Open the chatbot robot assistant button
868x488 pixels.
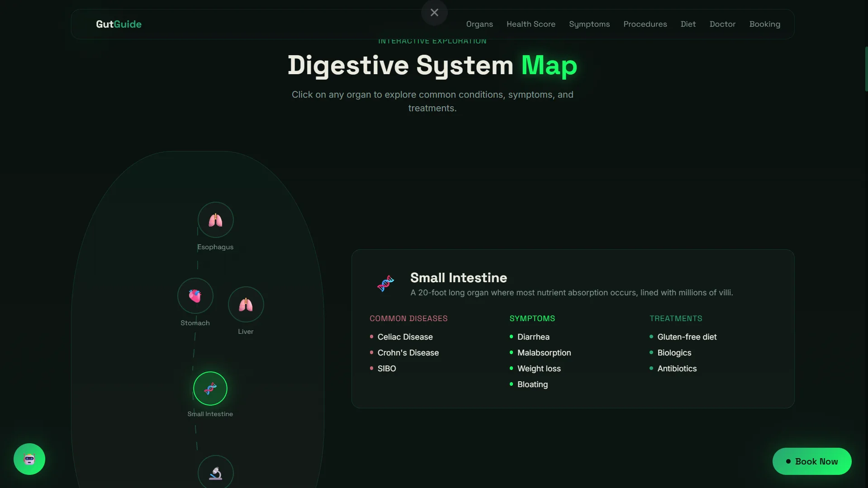[29, 459]
